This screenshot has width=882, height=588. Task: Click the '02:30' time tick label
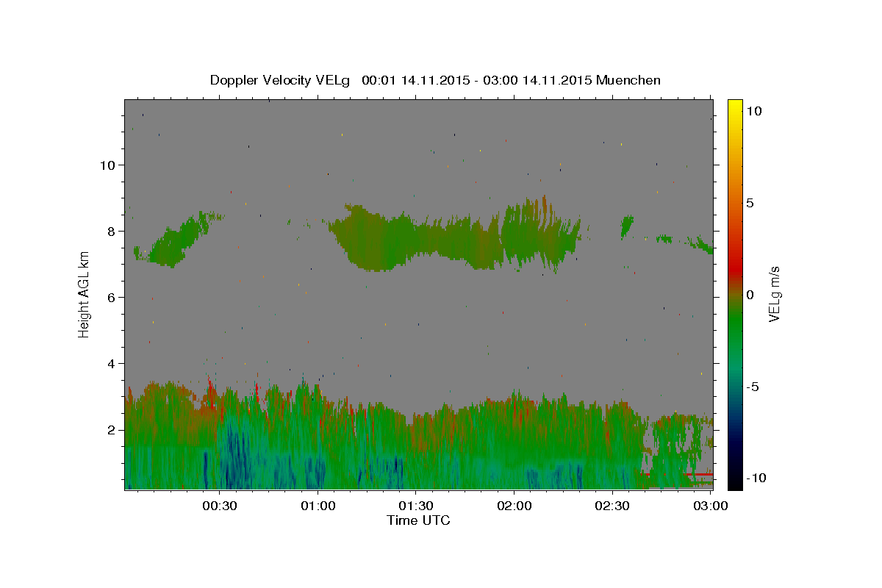click(612, 506)
